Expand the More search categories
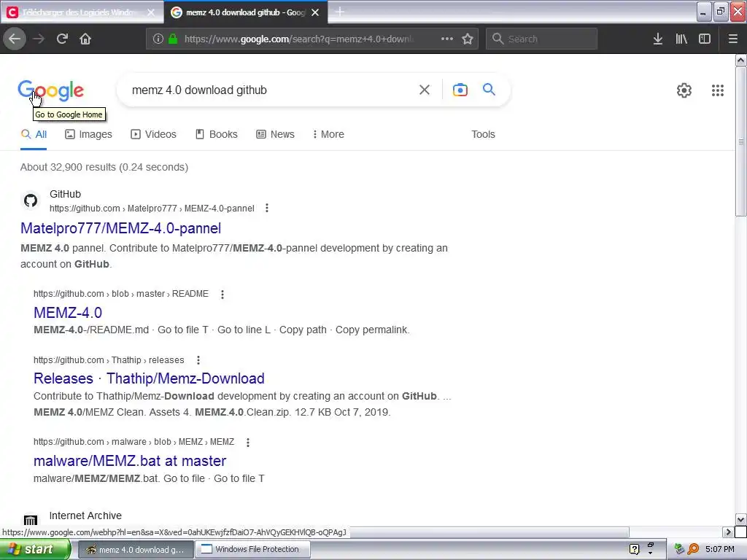The image size is (747, 560). 328,134
